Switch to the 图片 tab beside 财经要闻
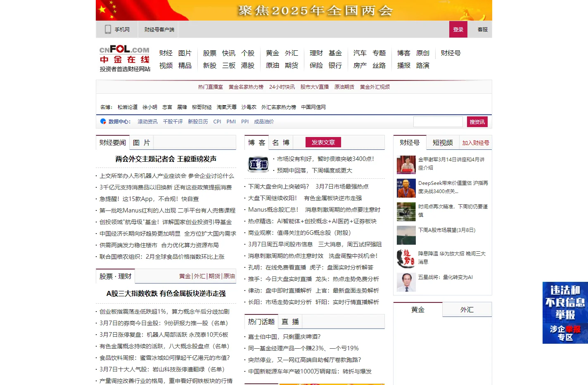 141,142
